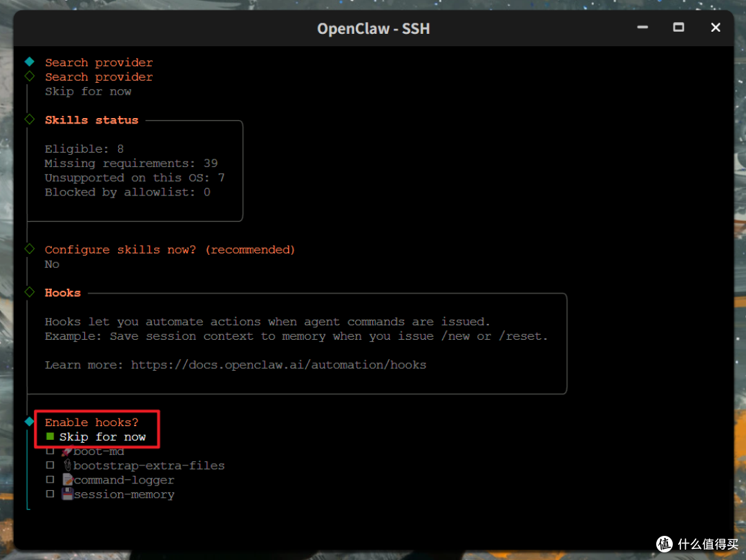Click the session-memory label

point(124,494)
